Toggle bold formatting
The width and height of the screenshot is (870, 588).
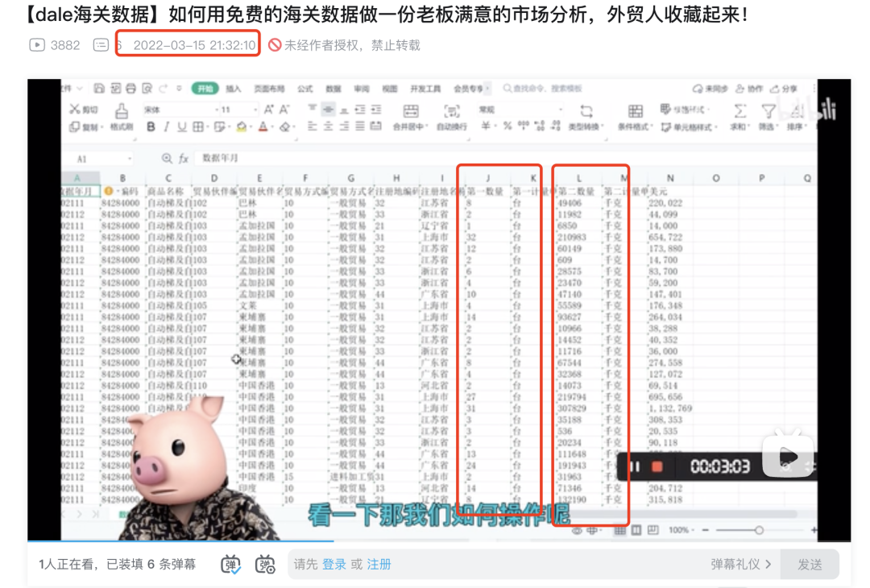point(152,126)
